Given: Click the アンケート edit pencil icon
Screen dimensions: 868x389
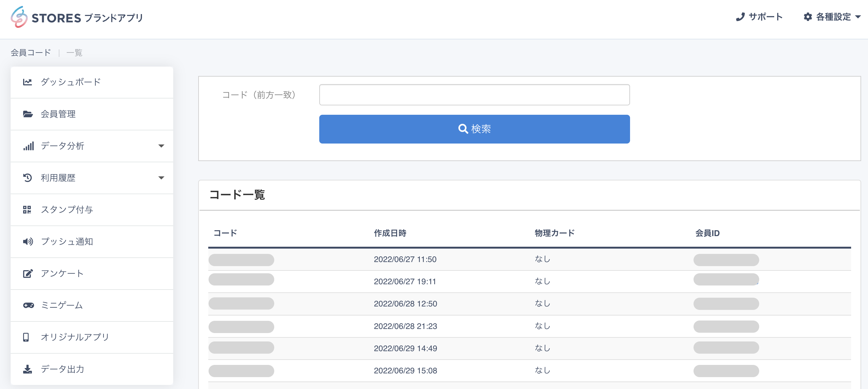Looking at the screenshot, I should pyautogui.click(x=28, y=273).
